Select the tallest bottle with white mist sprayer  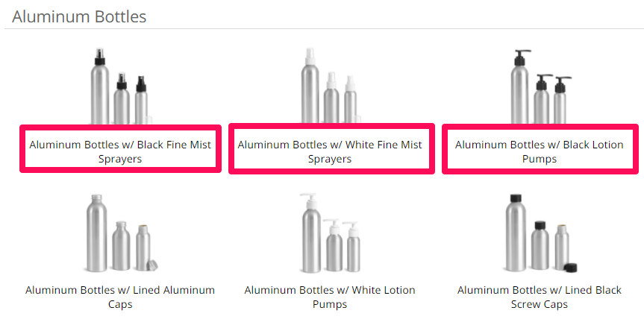click(x=310, y=86)
